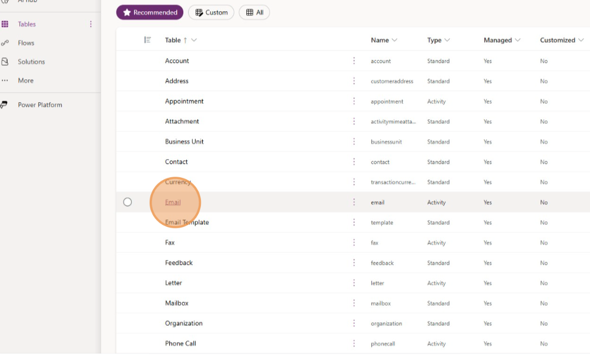The image size is (590, 364).
Task: Open the Attachment table
Action: 182,122
